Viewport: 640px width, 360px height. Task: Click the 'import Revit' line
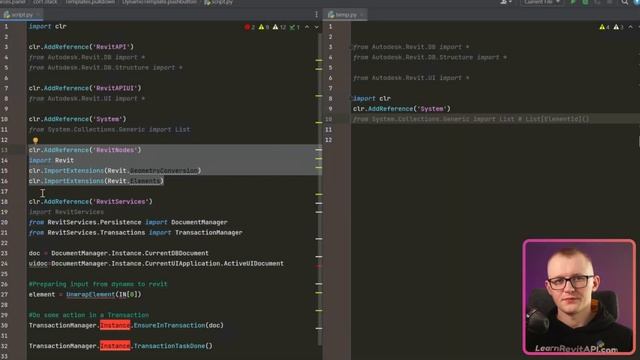[x=51, y=160]
